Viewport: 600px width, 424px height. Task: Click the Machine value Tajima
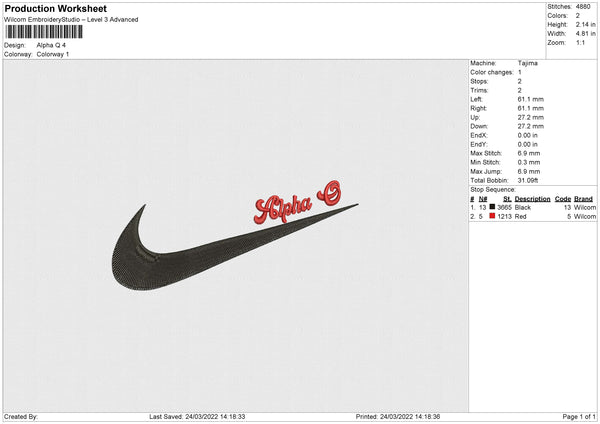tap(528, 63)
